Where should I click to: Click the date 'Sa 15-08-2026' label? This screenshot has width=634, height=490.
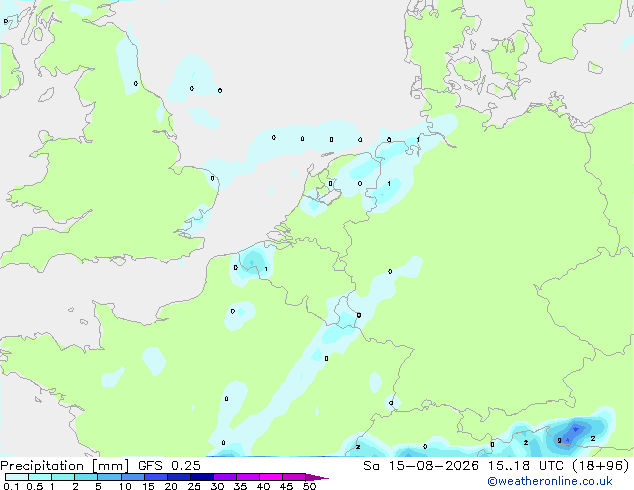[x=421, y=466]
